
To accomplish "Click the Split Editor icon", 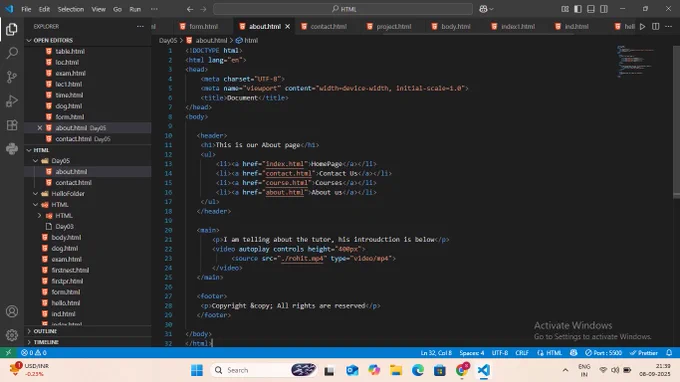I will tap(656, 26).
